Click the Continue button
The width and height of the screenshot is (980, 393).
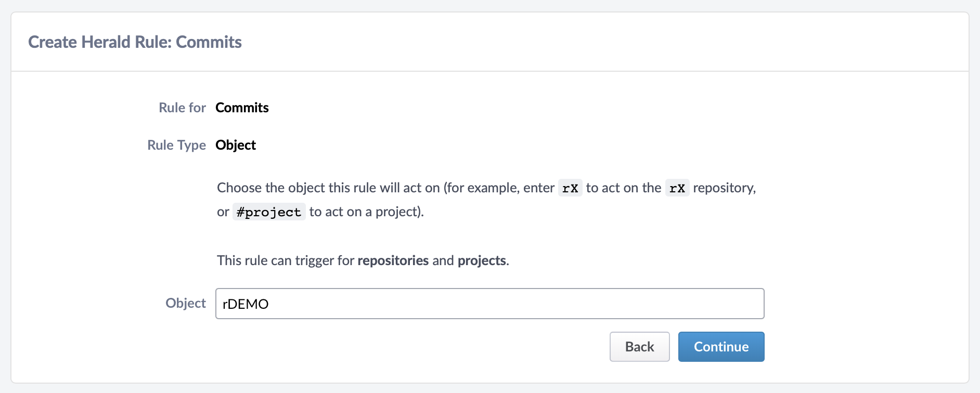point(721,346)
